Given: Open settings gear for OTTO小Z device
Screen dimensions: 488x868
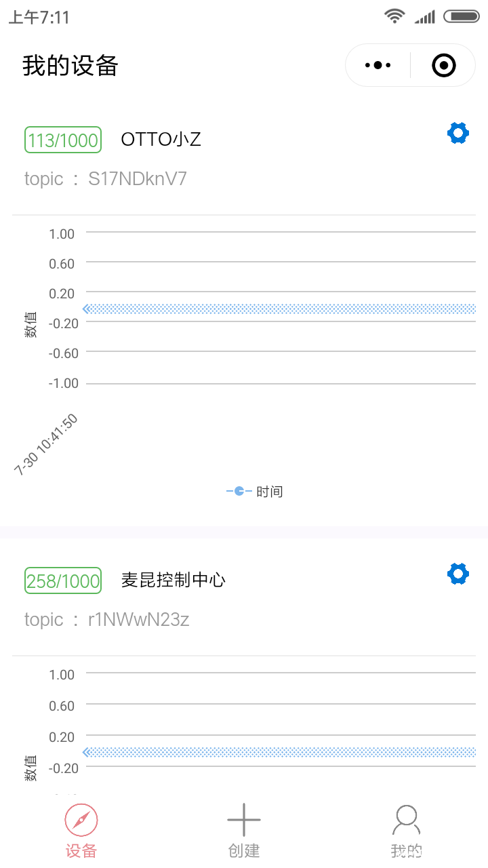Looking at the screenshot, I should (x=458, y=133).
